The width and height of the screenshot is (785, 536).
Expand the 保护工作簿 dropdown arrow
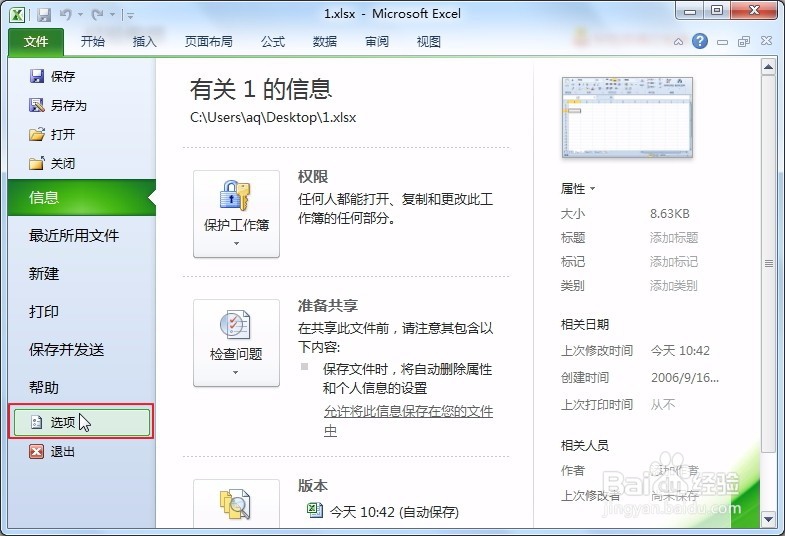click(236, 243)
